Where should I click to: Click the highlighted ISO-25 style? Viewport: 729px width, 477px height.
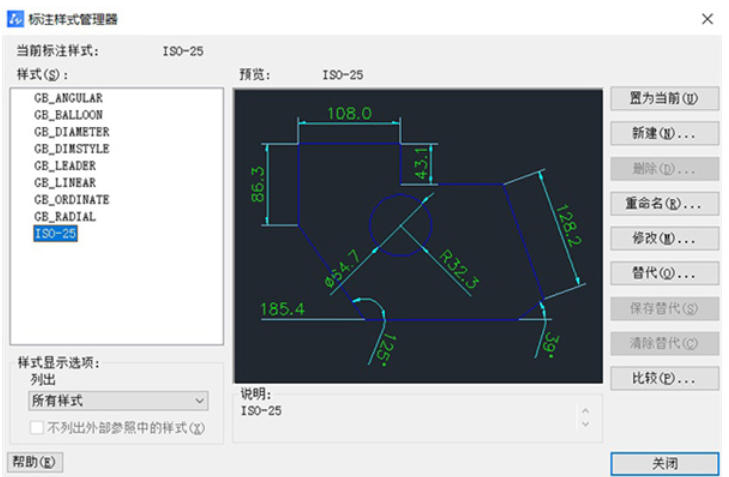(55, 234)
